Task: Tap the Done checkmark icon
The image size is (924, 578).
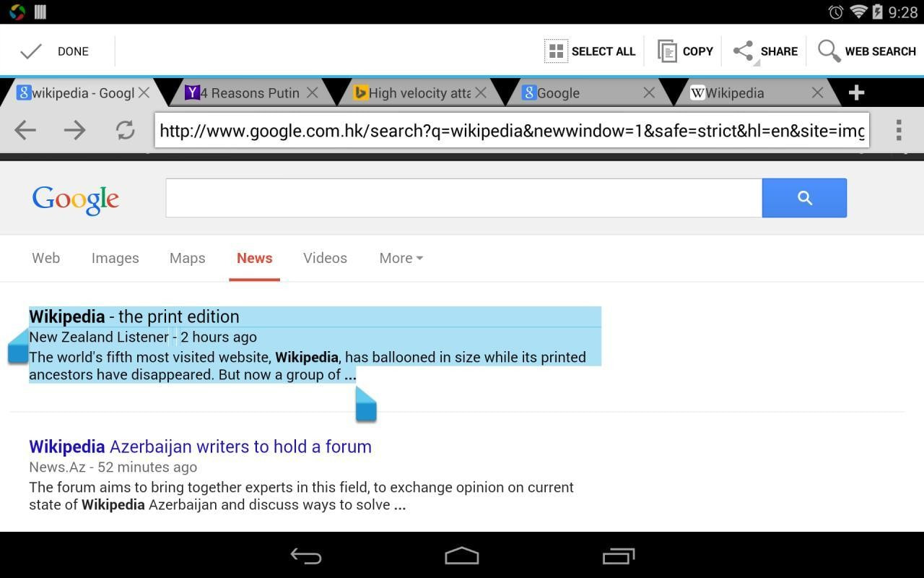Action: pyautogui.click(x=30, y=51)
